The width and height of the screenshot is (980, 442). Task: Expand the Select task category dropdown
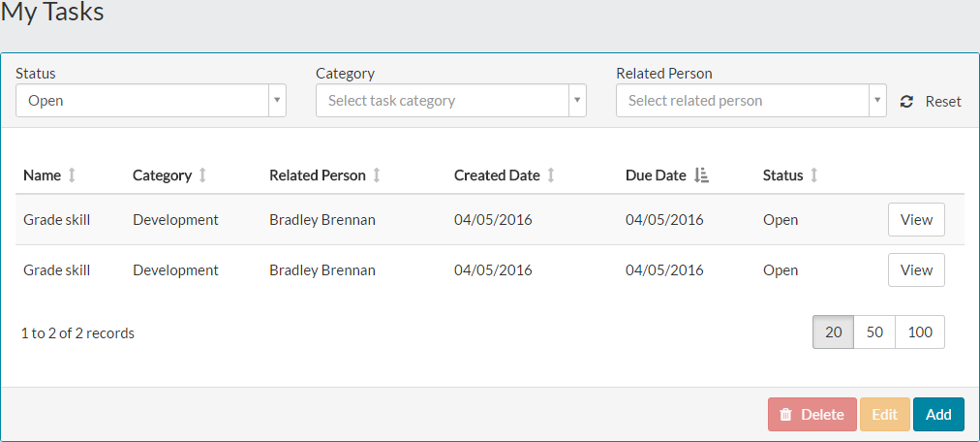coord(451,101)
